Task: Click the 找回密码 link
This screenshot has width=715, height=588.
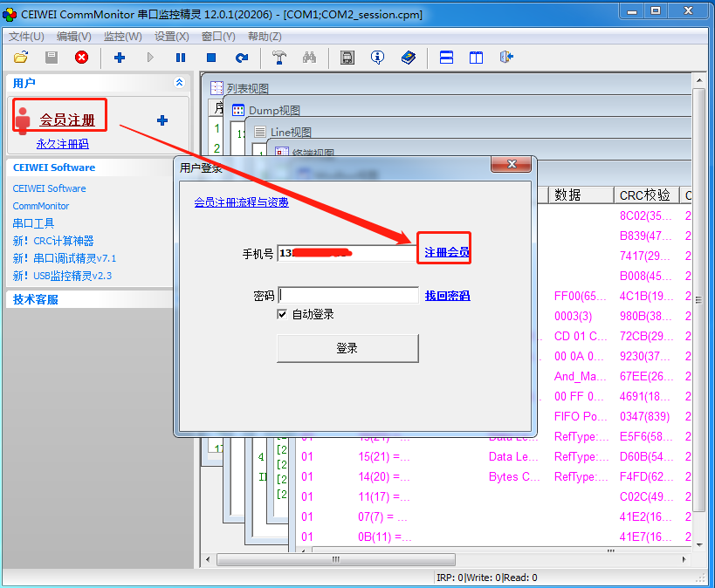Action: click(x=447, y=296)
